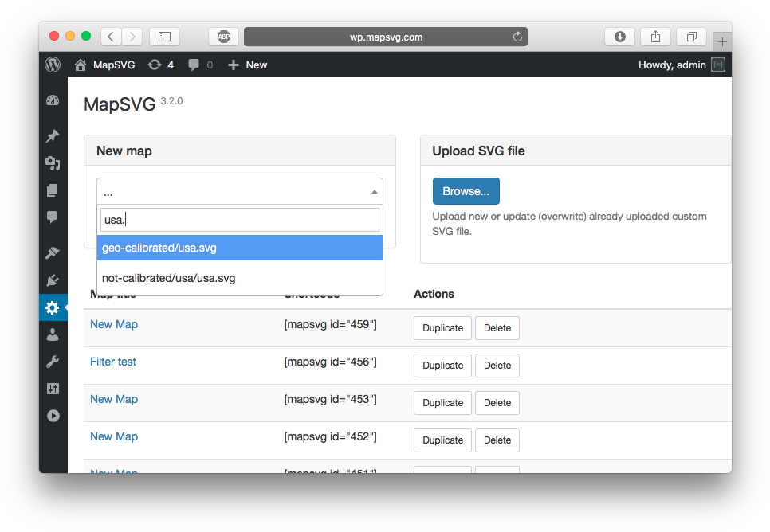770x532 pixels.
Task: Click the "New map" panel heading
Action: point(124,151)
